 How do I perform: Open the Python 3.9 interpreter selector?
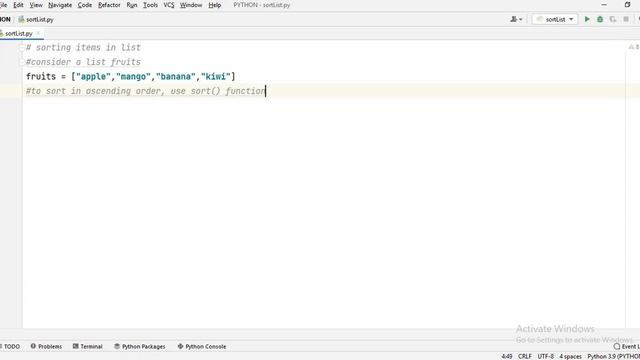click(x=613, y=356)
